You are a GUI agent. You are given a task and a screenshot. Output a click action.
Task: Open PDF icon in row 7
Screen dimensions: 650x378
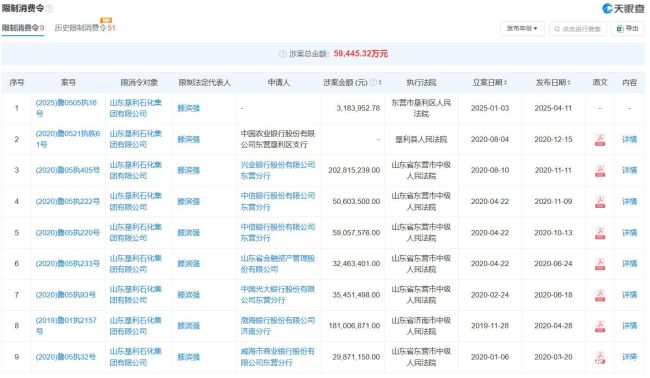[x=599, y=295]
